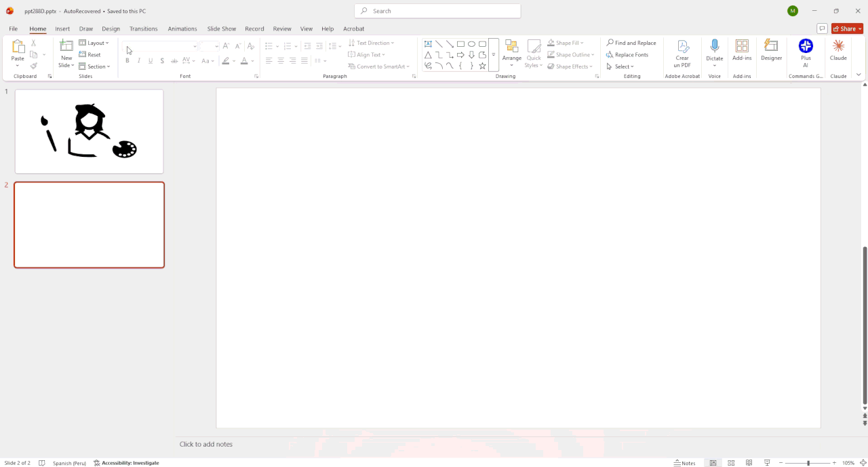Toggle Strikethrough formatting

[174, 61]
